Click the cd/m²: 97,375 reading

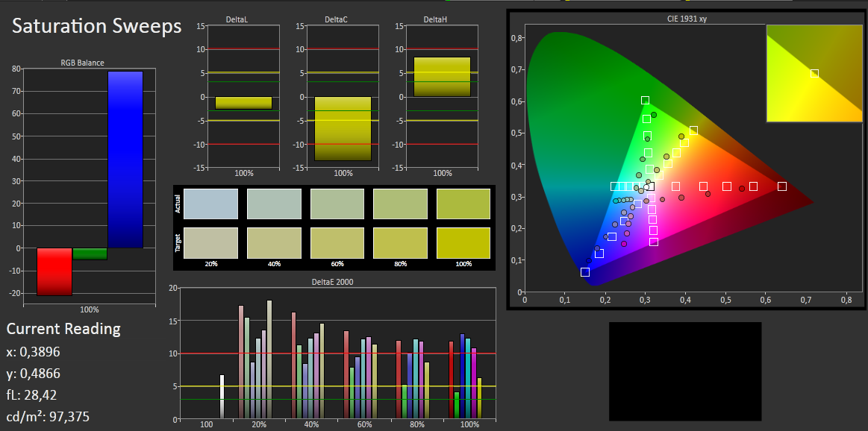coord(48,417)
